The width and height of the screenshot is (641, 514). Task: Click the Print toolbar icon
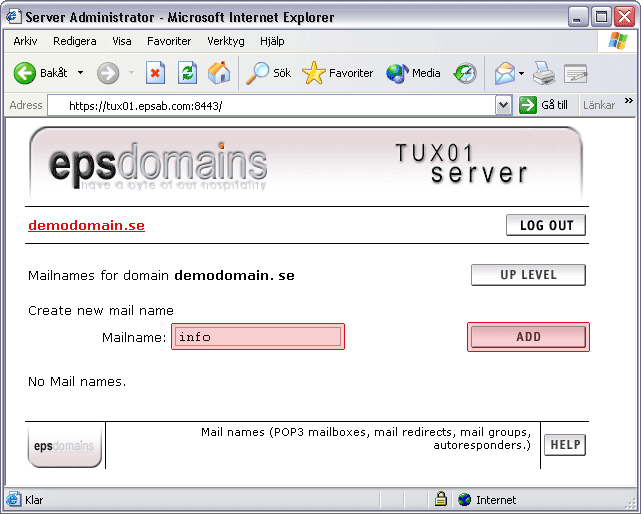point(543,73)
